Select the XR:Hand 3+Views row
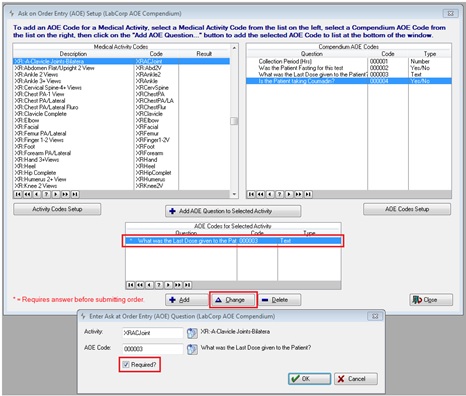Viewport: 466px width, 396px height. (121, 159)
